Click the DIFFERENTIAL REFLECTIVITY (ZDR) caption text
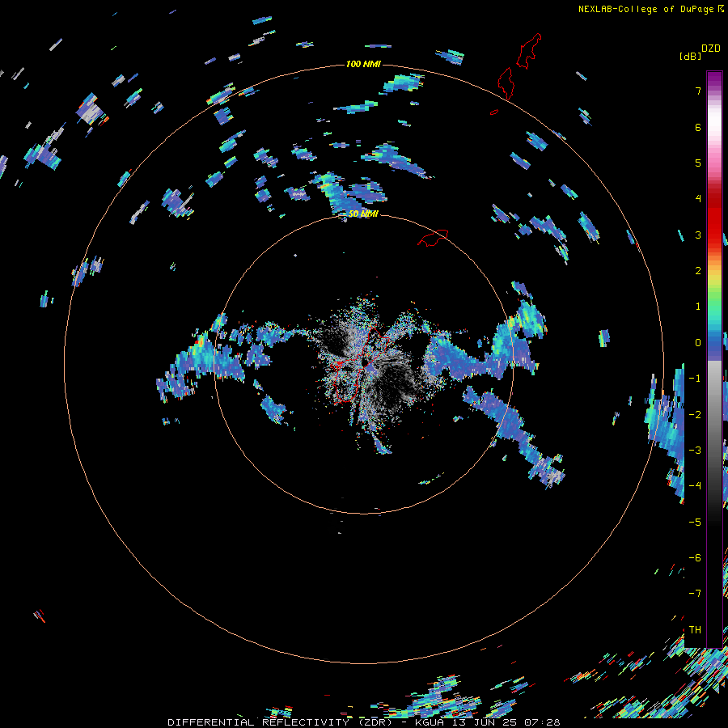Image resolution: width=728 pixels, height=728 pixels. pyautogui.click(x=281, y=722)
